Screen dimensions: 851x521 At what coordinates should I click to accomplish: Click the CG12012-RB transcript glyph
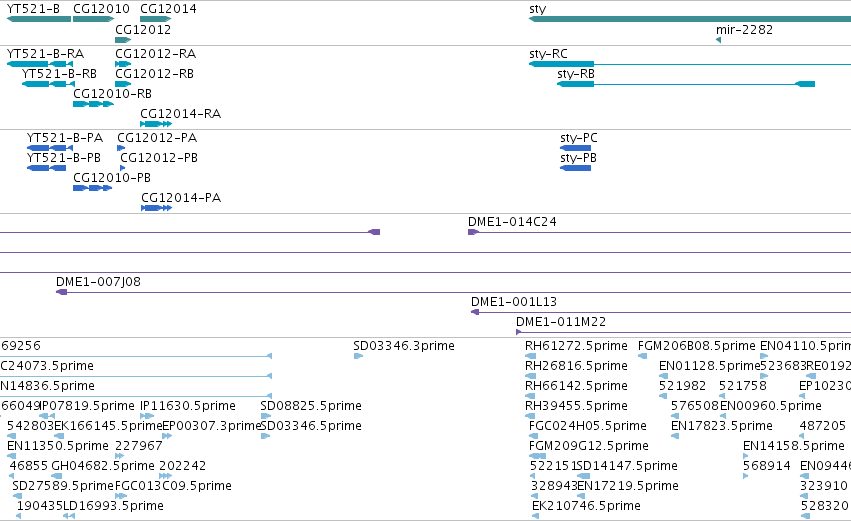click(123, 84)
